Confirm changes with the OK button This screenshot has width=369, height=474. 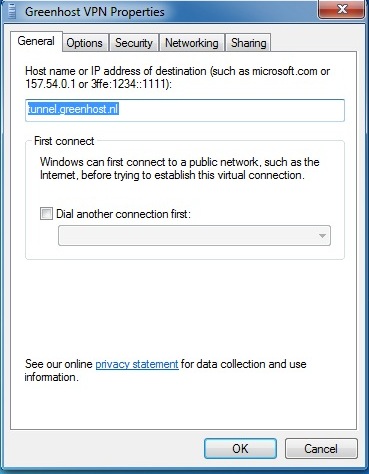[x=240, y=448]
